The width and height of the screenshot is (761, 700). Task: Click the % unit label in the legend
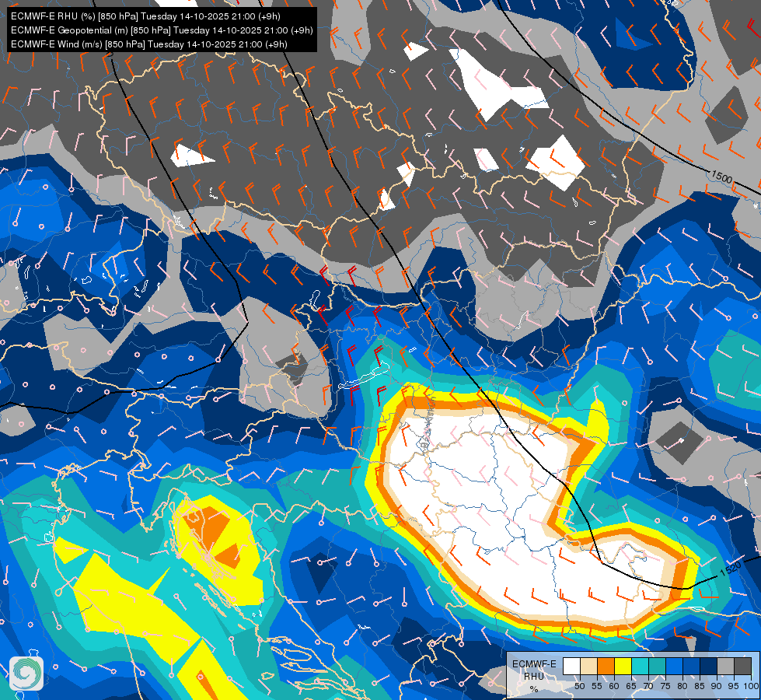point(534,689)
